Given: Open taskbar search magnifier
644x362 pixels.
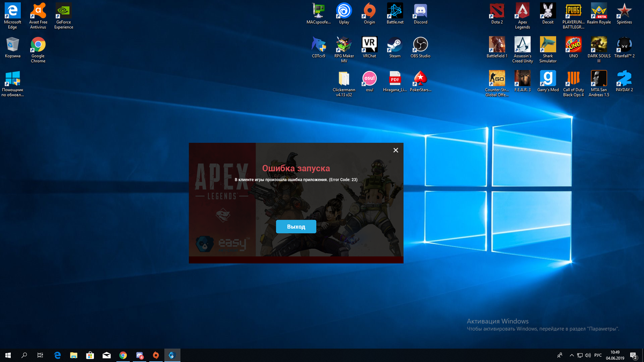Looking at the screenshot, I should [24, 355].
